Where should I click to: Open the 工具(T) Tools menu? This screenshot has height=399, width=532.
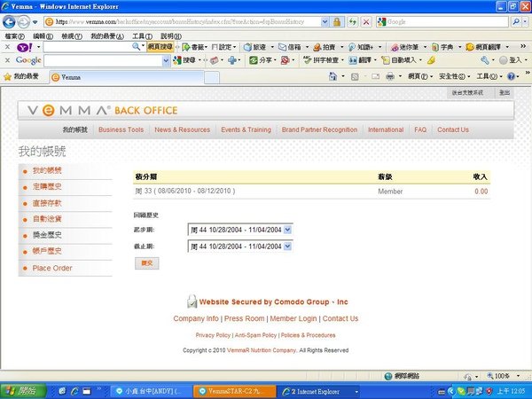[142, 36]
